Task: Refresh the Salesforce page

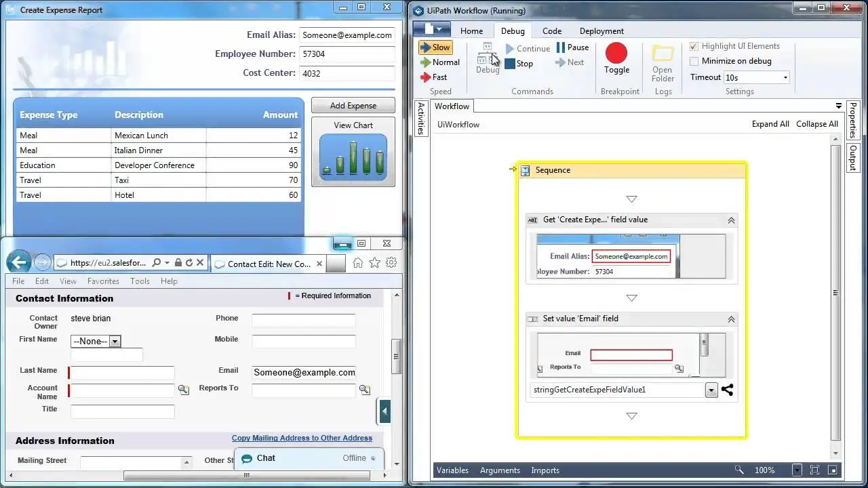Action: [189, 263]
